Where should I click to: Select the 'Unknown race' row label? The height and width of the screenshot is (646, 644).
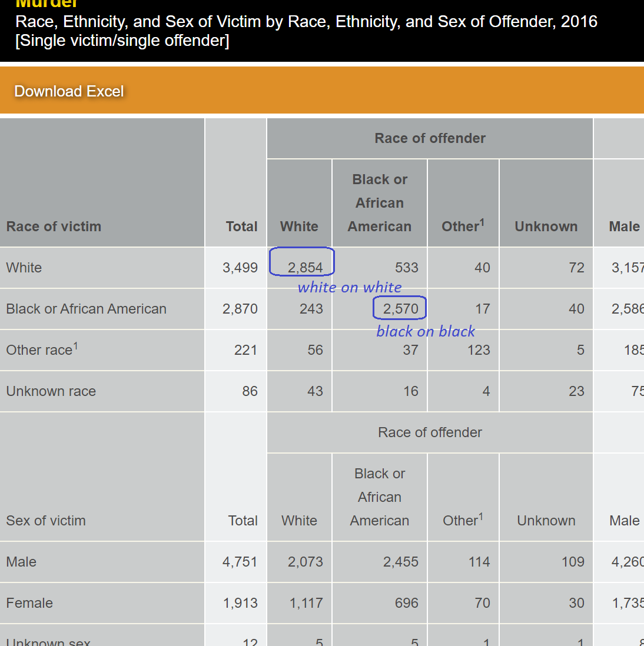coord(51,391)
